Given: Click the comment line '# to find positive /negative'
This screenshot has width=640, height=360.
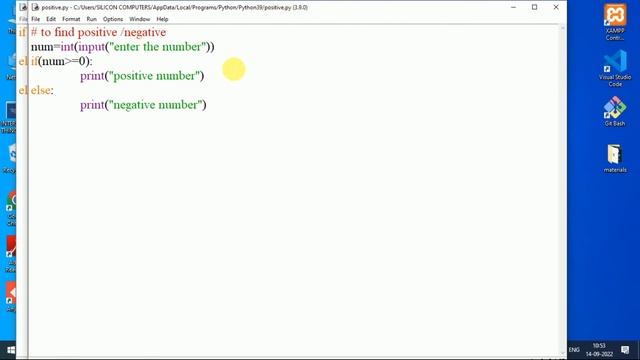Looking at the screenshot, I should (x=98, y=32).
